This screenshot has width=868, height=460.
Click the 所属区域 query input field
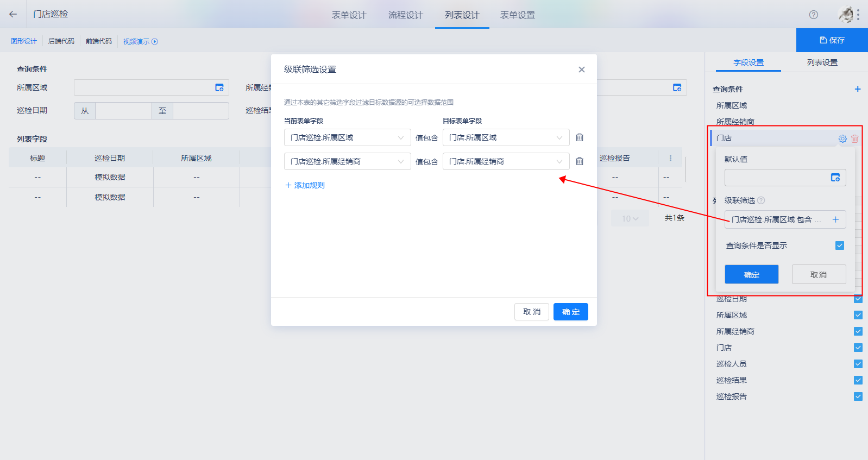click(x=152, y=87)
